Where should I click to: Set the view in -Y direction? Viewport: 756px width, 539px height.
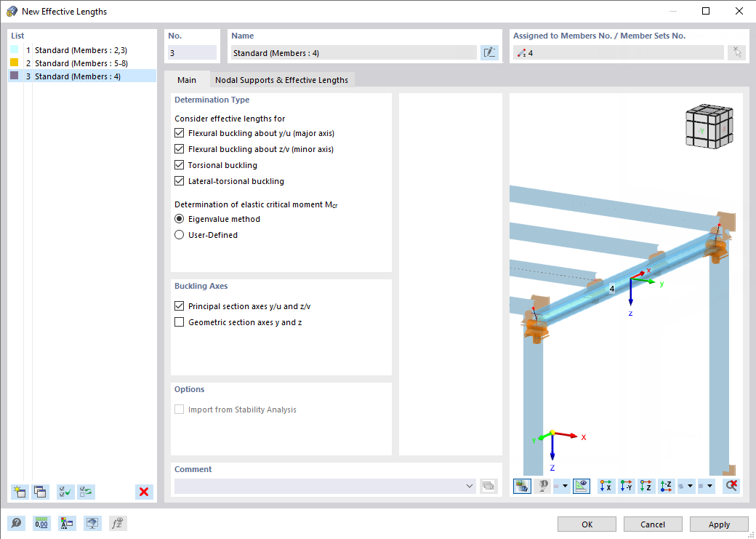point(626,485)
